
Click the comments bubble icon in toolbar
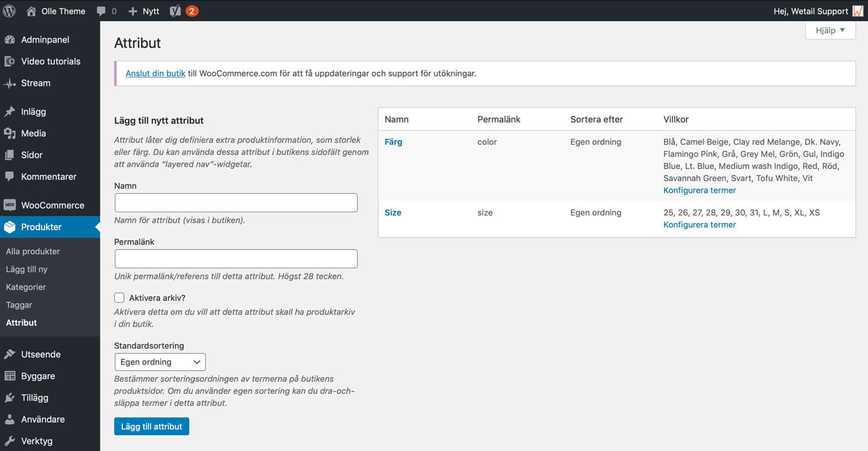click(101, 11)
